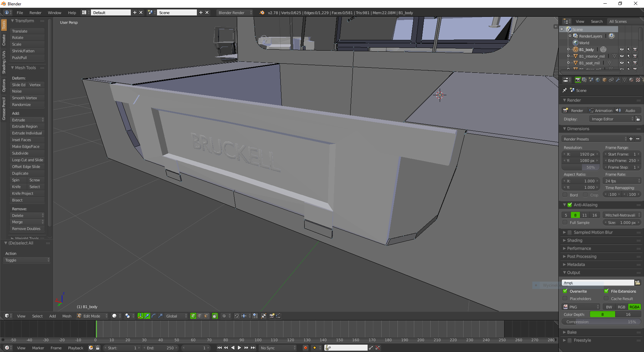Open the Help menu
The width and height of the screenshot is (644, 352).
pyautogui.click(x=72, y=12)
